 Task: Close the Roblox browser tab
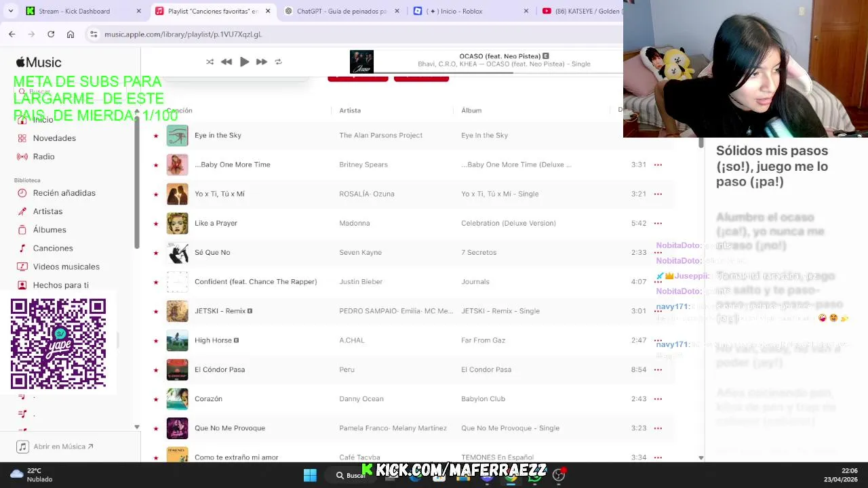pos(526,11)
